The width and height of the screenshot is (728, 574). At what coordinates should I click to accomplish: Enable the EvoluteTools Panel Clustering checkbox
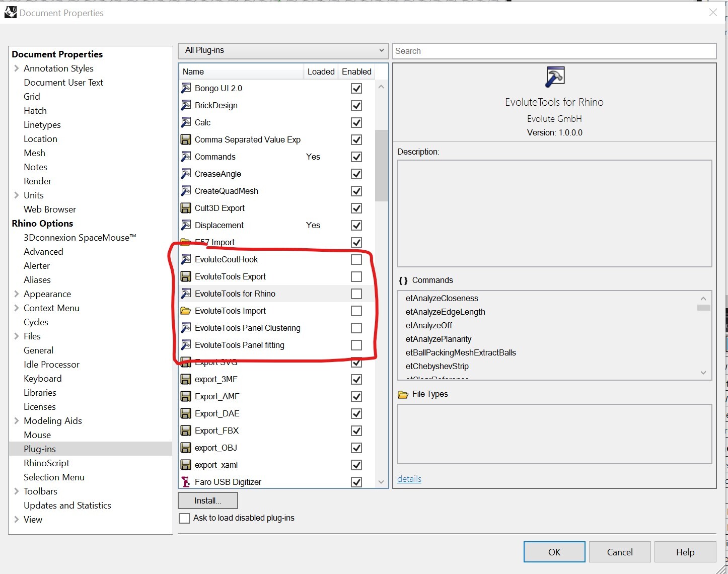(356, 328)
